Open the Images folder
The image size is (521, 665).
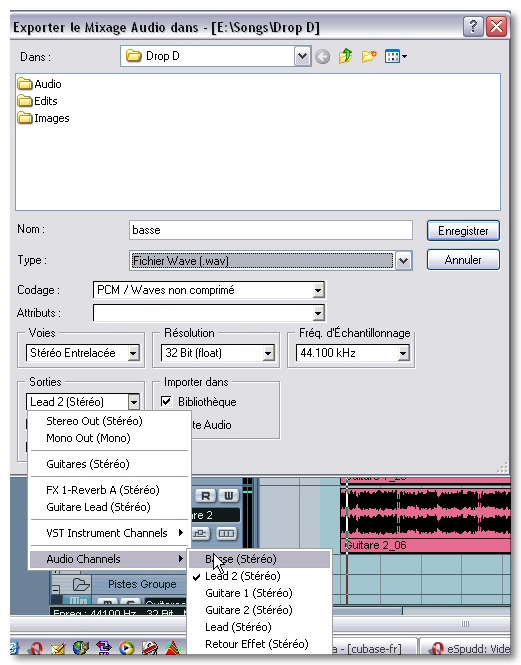coord(44,118)
